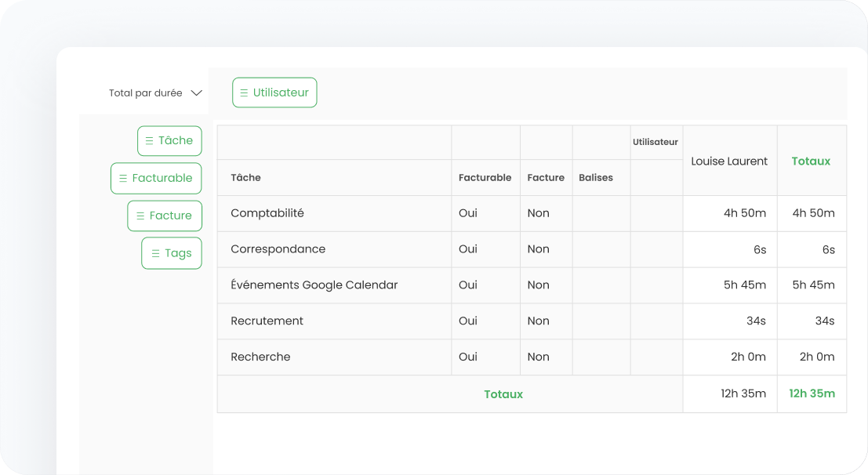Click the Tags grouping chip
The height and width of the screenshot is (475, 868).
(172, 253)
